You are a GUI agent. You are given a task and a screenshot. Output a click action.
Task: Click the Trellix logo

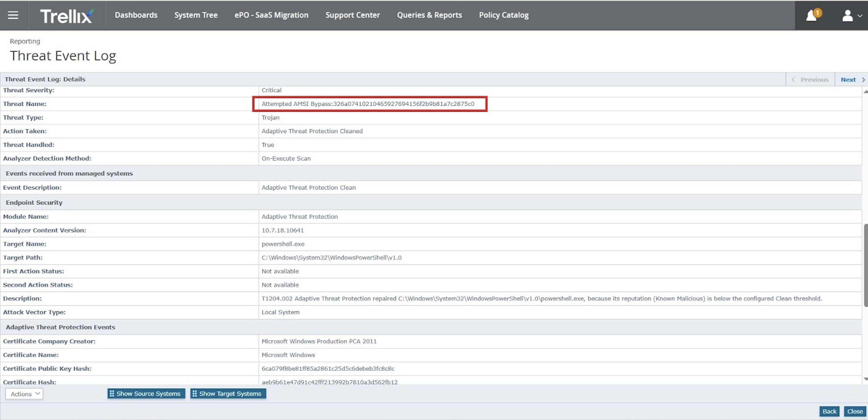click(x=66, y=15)
